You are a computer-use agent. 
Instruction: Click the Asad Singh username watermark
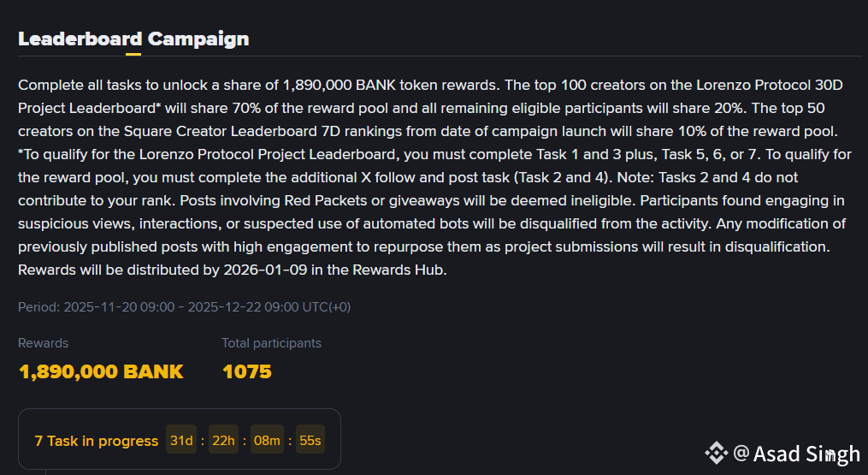pyautogui.click(x=806, y=454)
